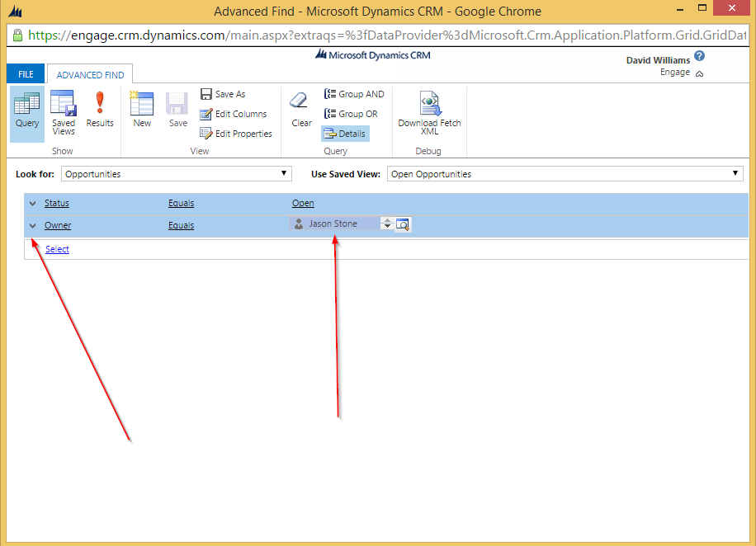Click the David Williams user name
Image resolution: width=756 pixels, height=546 pixels.
tap(658, 60)
